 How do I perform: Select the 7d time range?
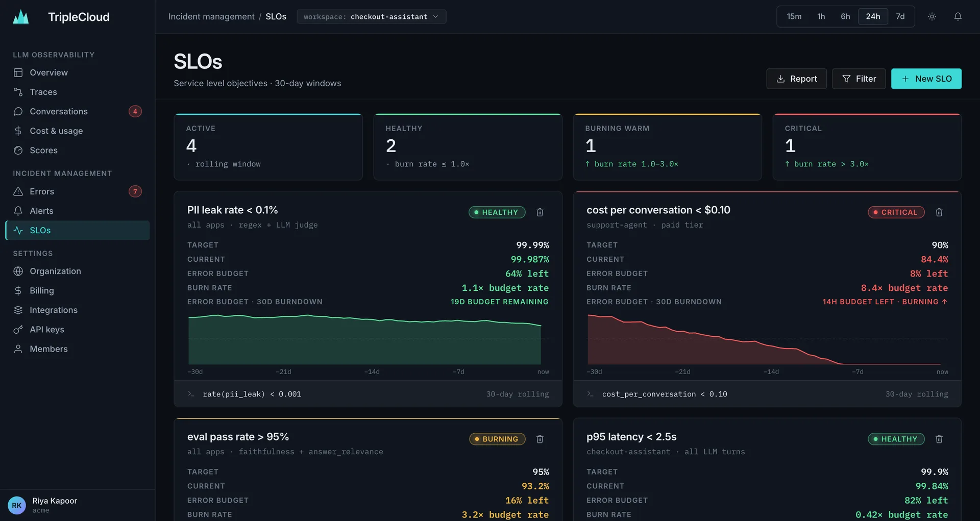coord(900,17)
